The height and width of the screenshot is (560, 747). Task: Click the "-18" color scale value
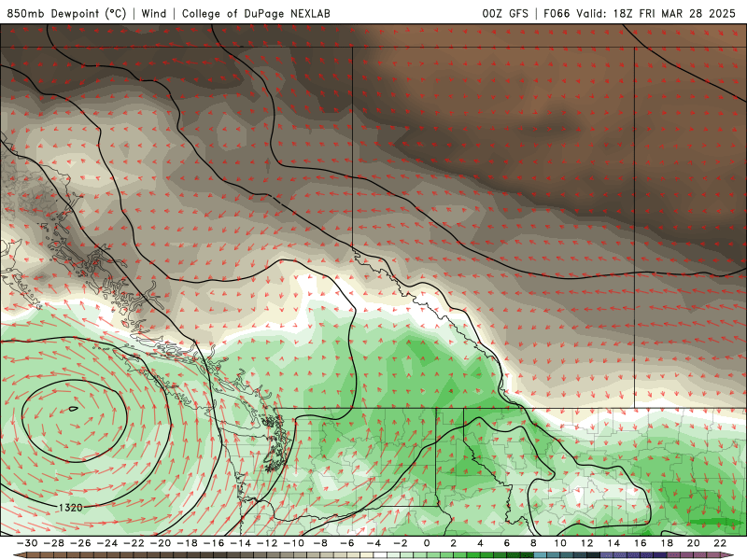pos(187,543)
